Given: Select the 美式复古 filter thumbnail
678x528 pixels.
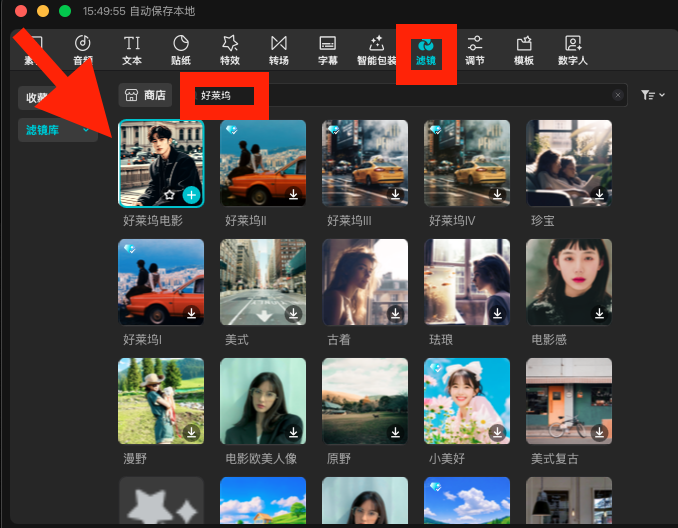Looking at the screenshot, I should (569, 401).
